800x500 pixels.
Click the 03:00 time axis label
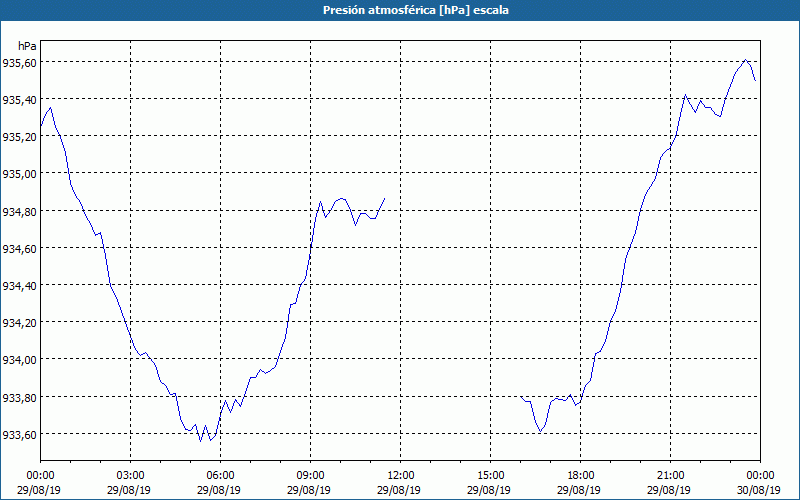[130, 476]
